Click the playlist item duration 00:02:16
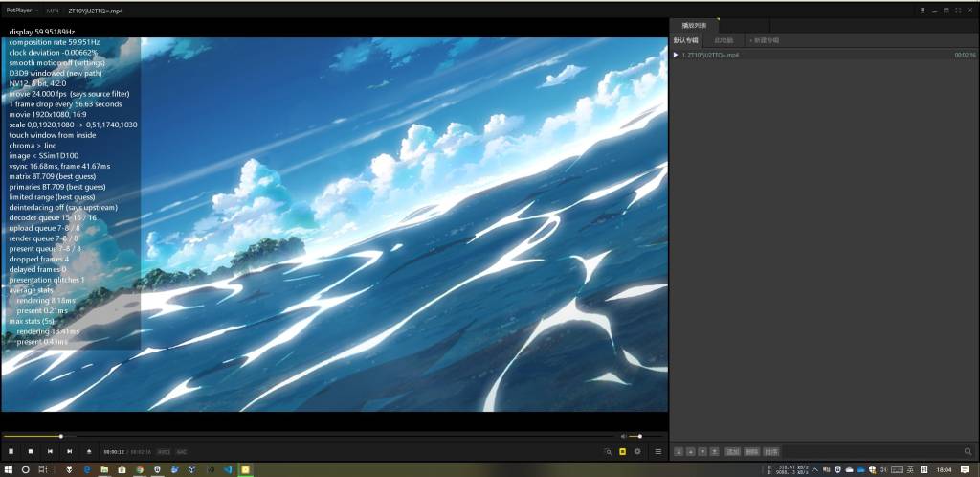 [965, 55]
